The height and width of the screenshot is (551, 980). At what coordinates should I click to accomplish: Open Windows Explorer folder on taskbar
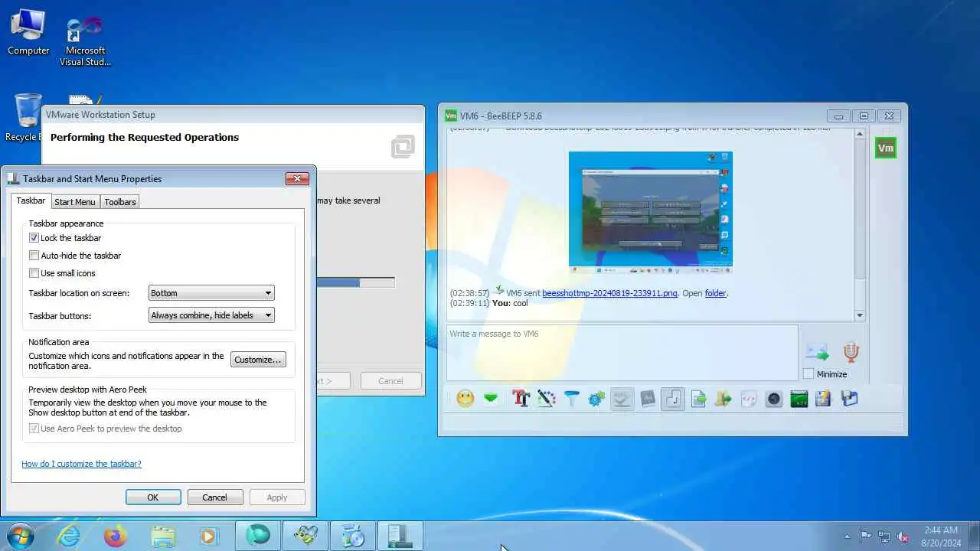pyautogui.click(x=162, y=536)
